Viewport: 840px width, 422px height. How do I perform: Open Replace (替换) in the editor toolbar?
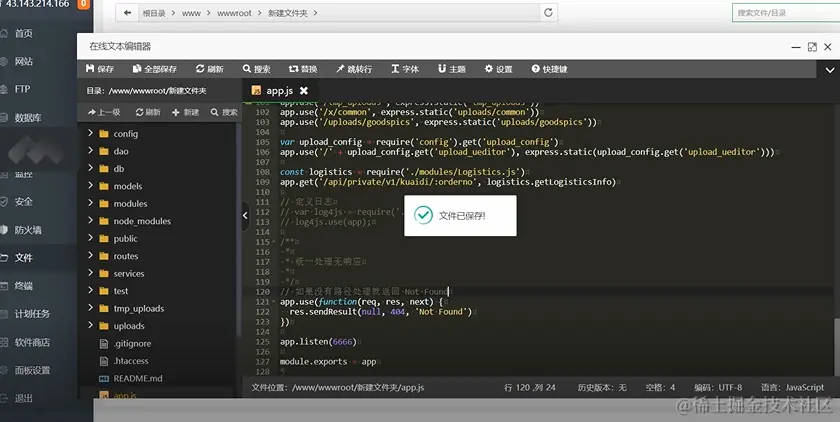(x=303, y=69)
